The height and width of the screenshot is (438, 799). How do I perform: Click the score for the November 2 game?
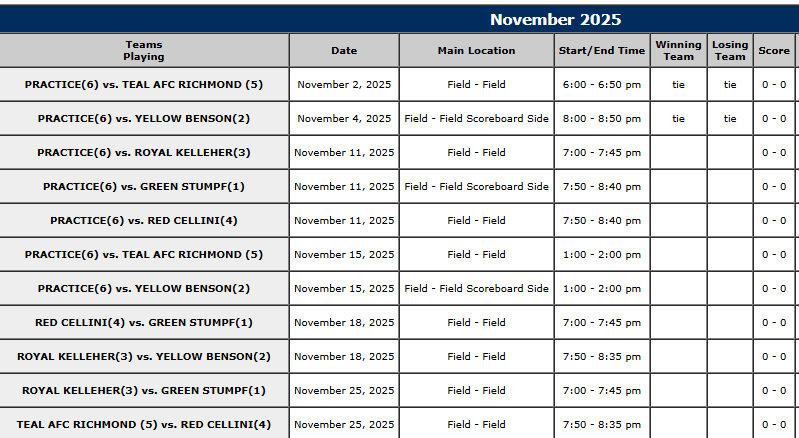coord(774,85)
